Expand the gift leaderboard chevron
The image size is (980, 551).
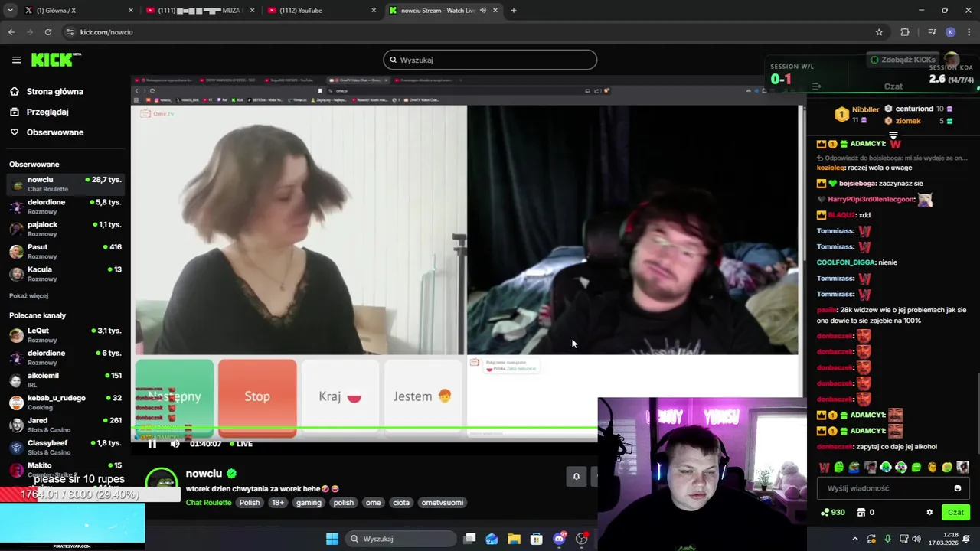(893, 135)
